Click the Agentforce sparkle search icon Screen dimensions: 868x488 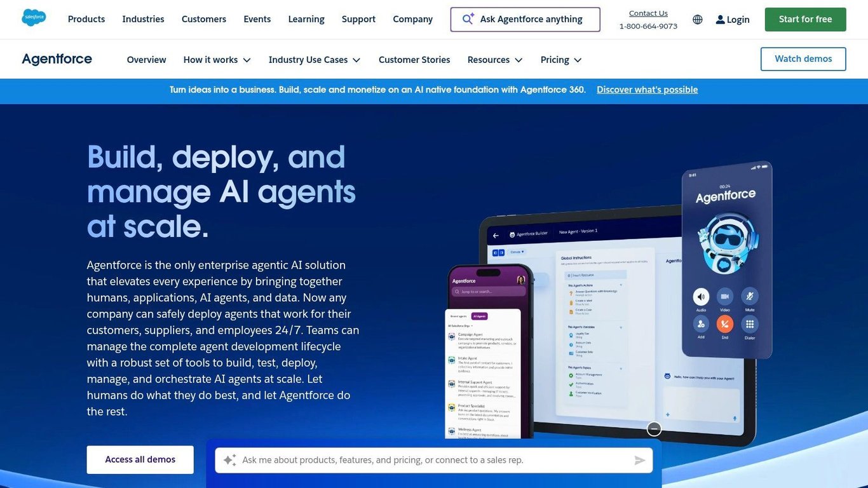[x=468, y=19]
